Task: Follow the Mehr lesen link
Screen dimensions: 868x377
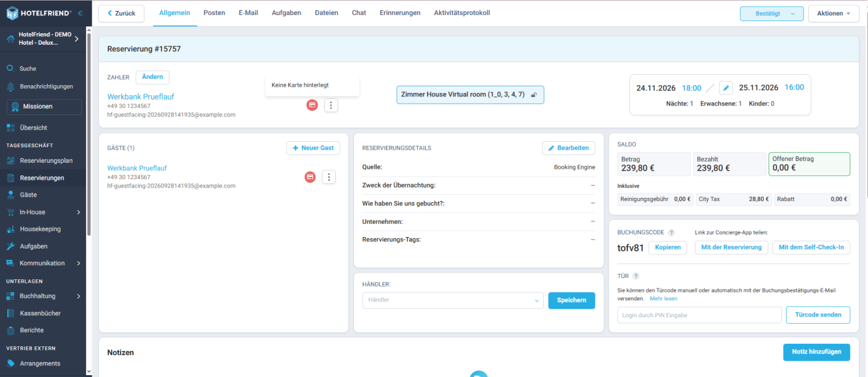Action: [664, 299]
